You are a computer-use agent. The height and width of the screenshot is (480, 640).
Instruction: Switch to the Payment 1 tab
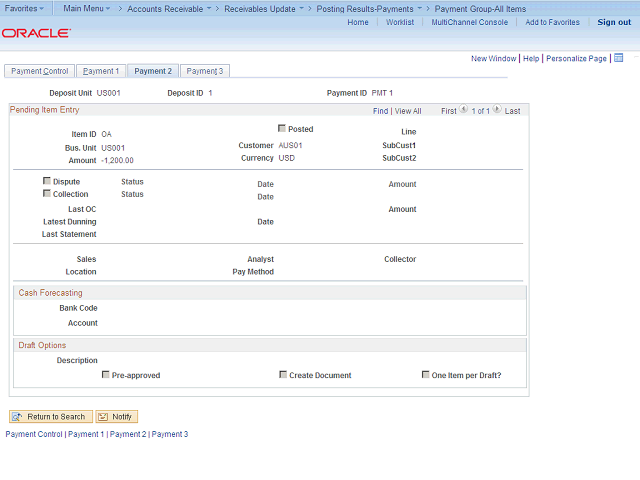(x=101, y=71)
